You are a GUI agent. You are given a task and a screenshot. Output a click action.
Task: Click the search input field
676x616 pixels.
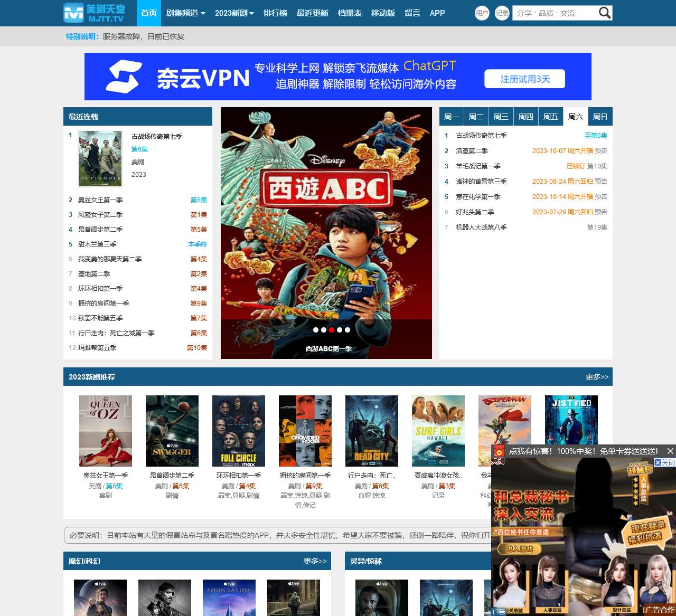pos(555,13)
